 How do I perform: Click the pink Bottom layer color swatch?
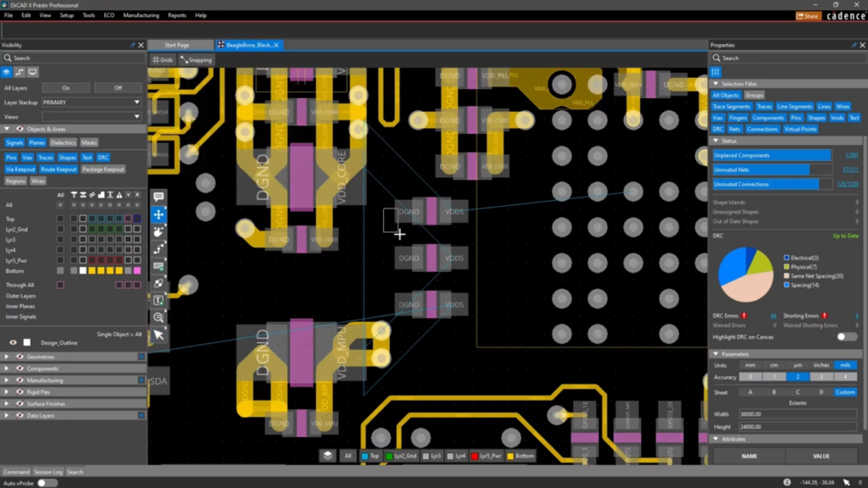136,270
